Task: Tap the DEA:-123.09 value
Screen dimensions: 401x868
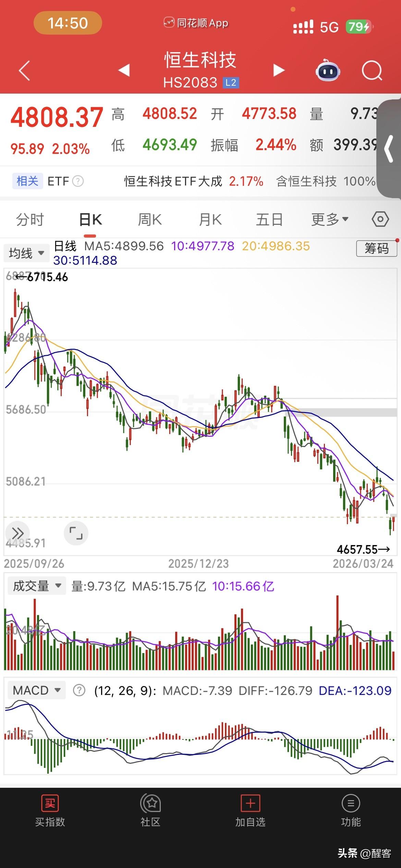Action: 355,690
